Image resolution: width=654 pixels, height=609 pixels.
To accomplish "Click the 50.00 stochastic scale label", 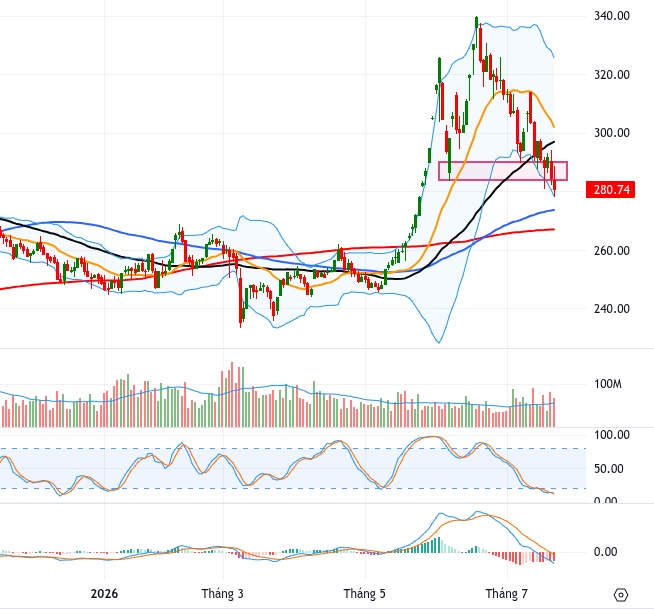I will click(609, 469).
